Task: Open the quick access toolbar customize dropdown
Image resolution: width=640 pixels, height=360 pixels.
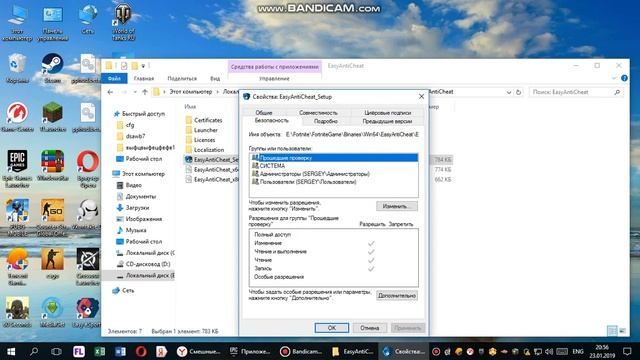Action: pyautogui.click(x=144, y=66)
